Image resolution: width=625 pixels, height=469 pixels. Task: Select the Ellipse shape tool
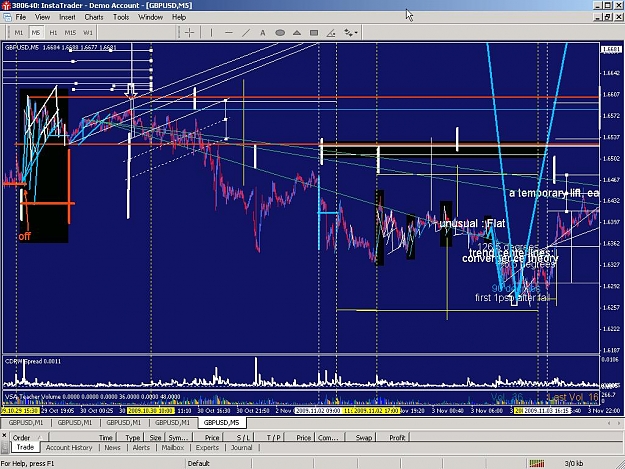(x=280, y=33)
